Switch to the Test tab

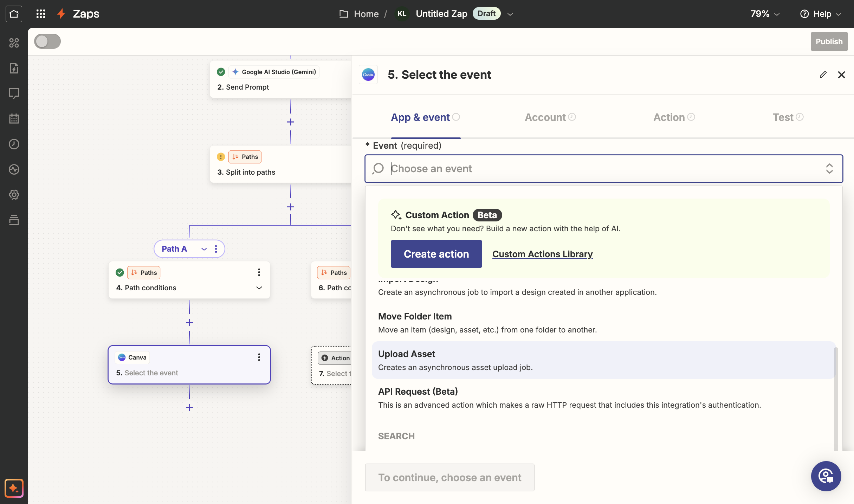(788, 117)
